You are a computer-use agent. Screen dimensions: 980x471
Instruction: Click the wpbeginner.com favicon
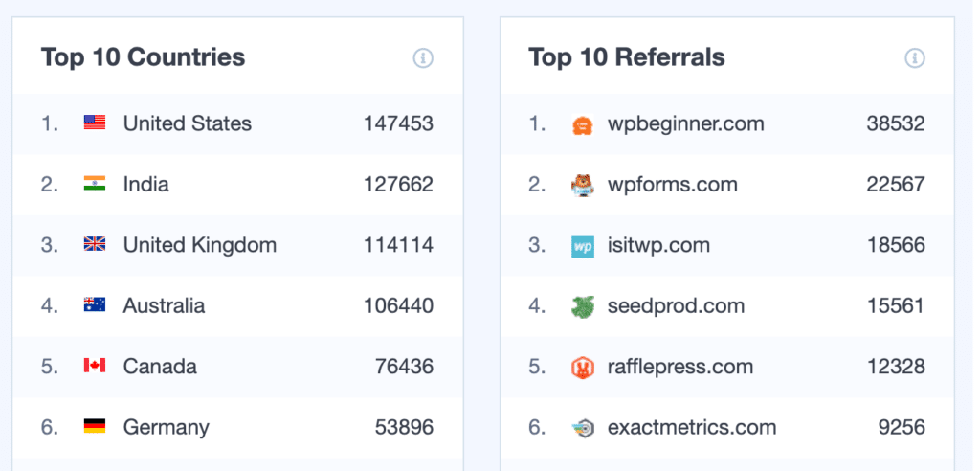(583, 124)
